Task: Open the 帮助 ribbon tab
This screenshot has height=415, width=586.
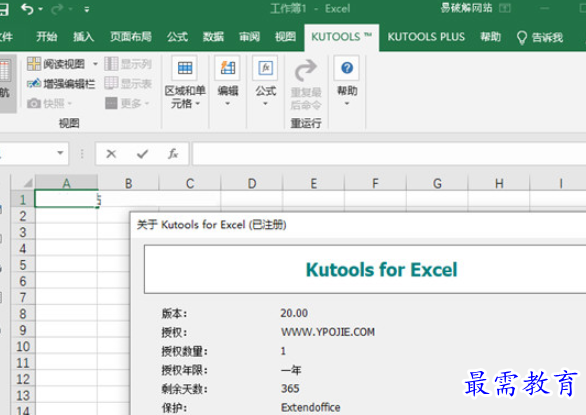Action: (490, 37)
